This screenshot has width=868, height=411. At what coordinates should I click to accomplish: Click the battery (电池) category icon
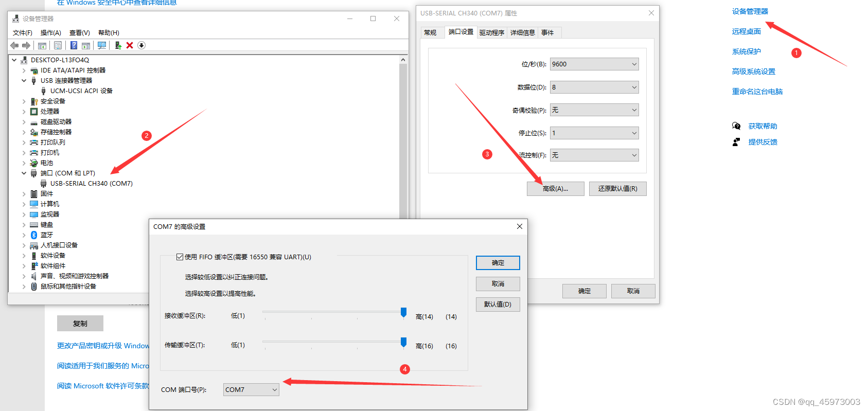tap(34, 163)
